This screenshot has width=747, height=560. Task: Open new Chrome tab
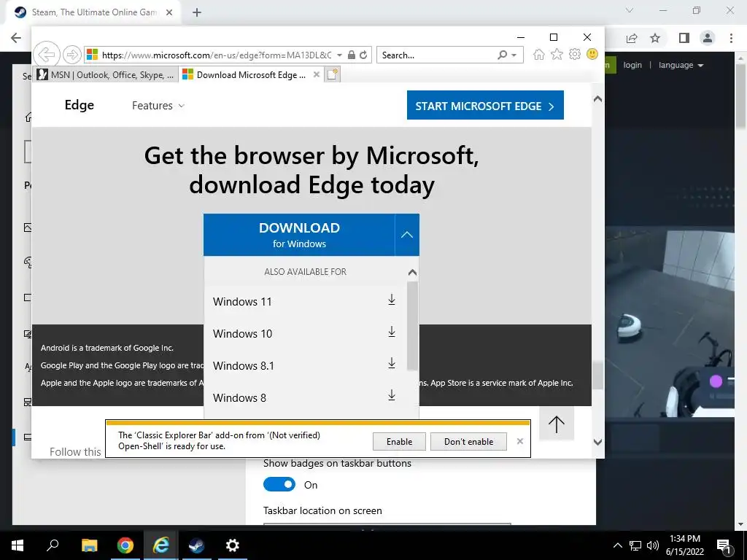(x=197, y=12)
